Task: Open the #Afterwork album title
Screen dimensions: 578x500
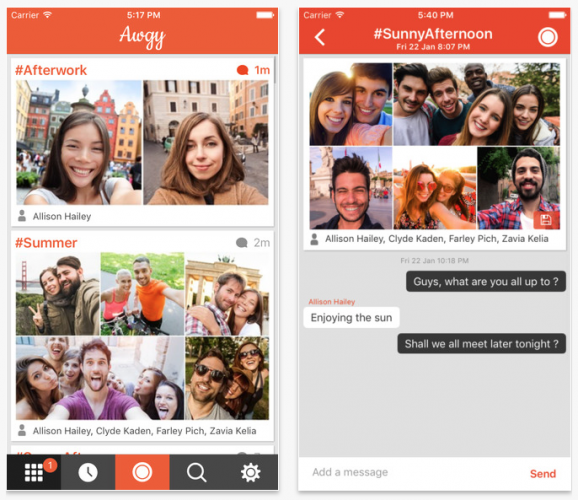Action: pyautogui.click(x=51, y=70)
